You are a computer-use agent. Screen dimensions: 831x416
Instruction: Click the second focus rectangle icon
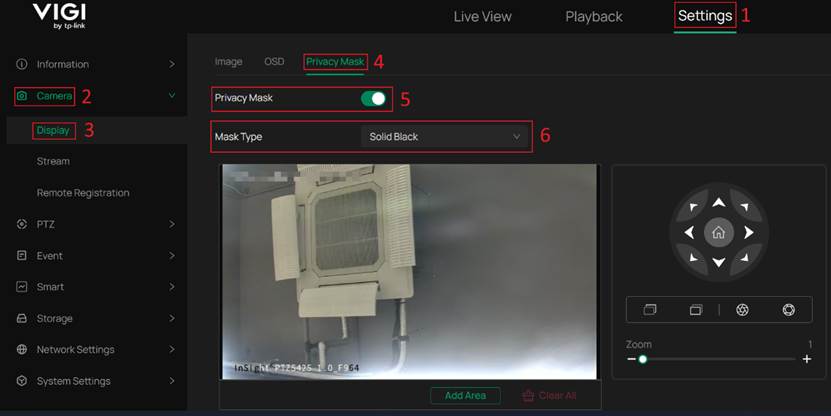coord(696,309)
